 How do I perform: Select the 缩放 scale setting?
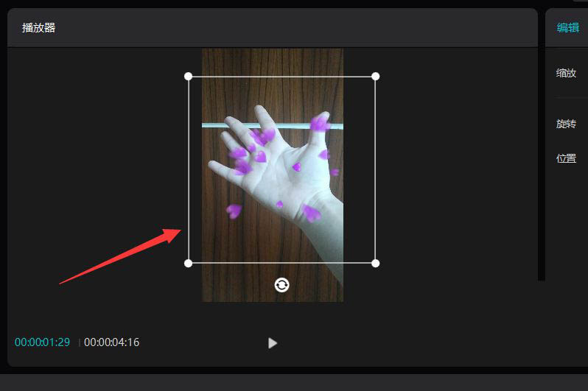566,73
